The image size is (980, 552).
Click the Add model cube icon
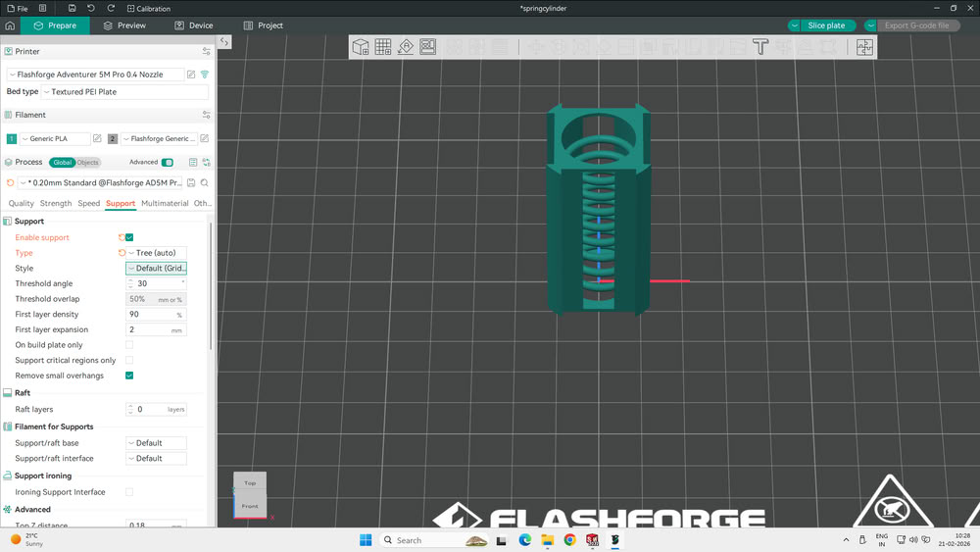point(361,47)
